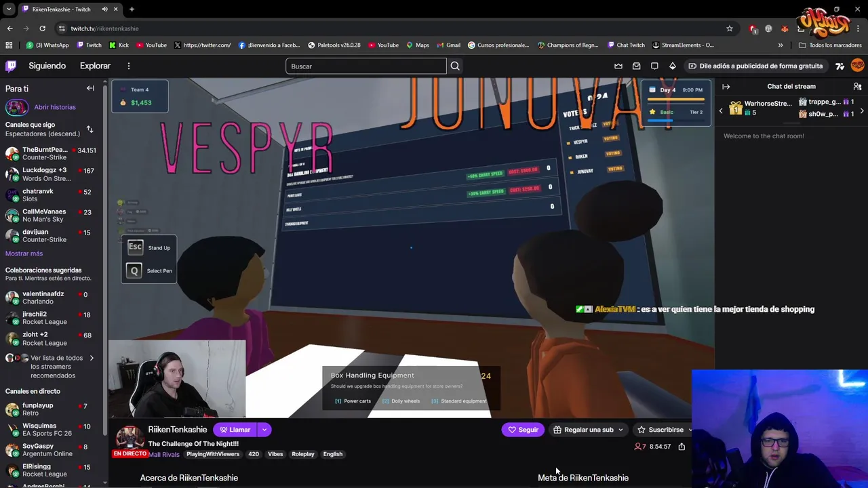Open the Gmail bookmark

[449, 45]
